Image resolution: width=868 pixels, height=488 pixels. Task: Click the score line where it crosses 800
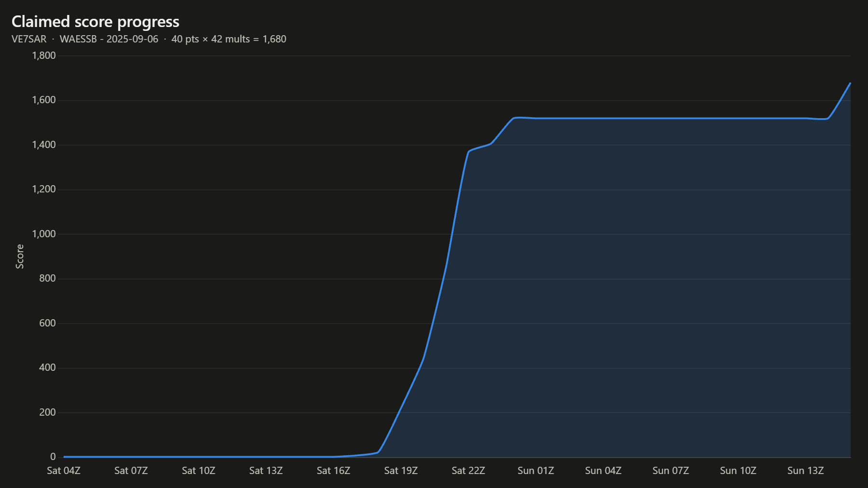443,279
